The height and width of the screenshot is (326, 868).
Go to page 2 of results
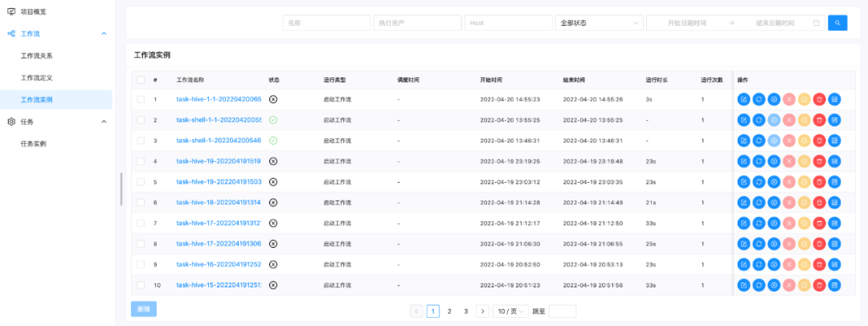[x=449, y=311]
